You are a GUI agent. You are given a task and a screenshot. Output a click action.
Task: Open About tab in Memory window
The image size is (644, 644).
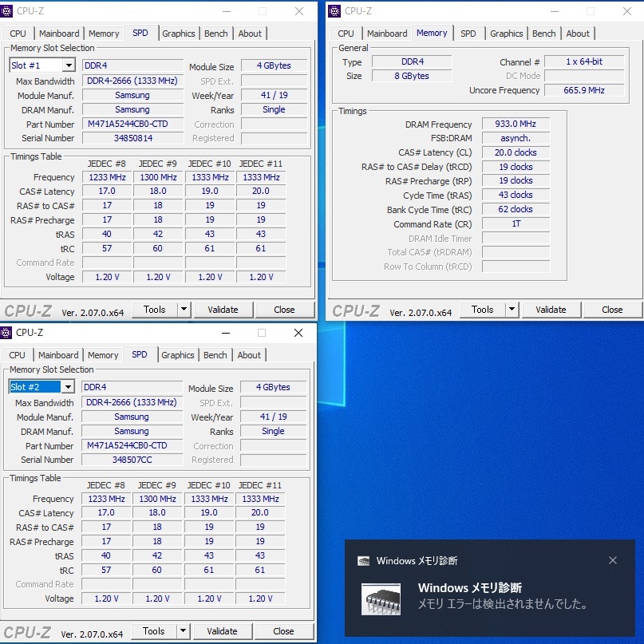(578, 34)
